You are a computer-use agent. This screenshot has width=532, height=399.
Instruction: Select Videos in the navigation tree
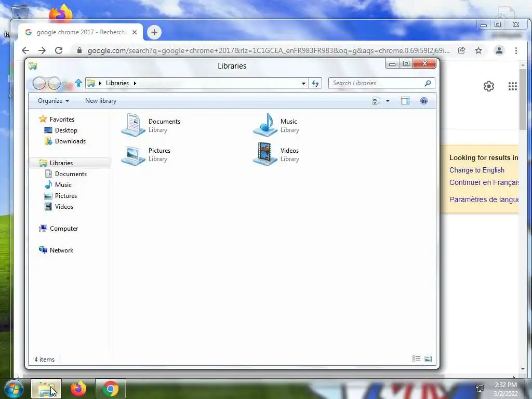64,207
